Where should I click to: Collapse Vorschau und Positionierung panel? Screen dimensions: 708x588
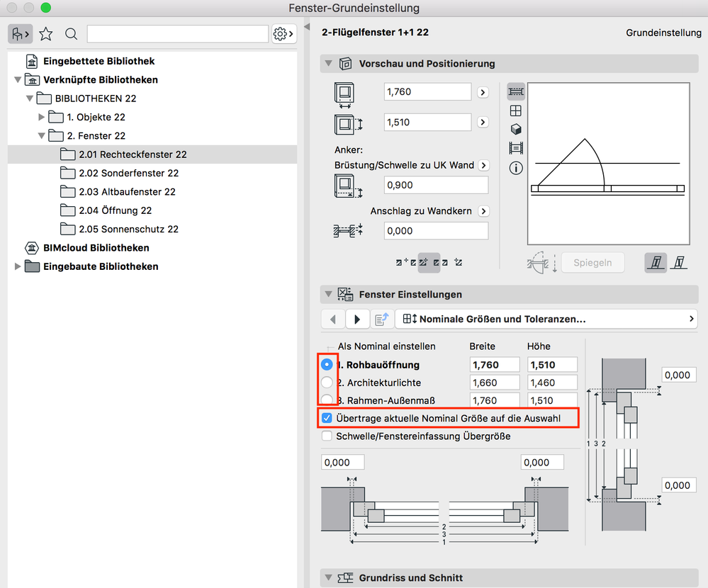(329, 64)
